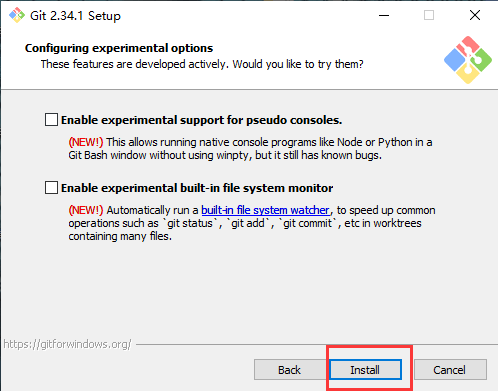The height and width of the screenshot is (391, 498).
Task: Click the 'Enable experimental support for pseudo consoles' label
Action: [x=202, y=120]
